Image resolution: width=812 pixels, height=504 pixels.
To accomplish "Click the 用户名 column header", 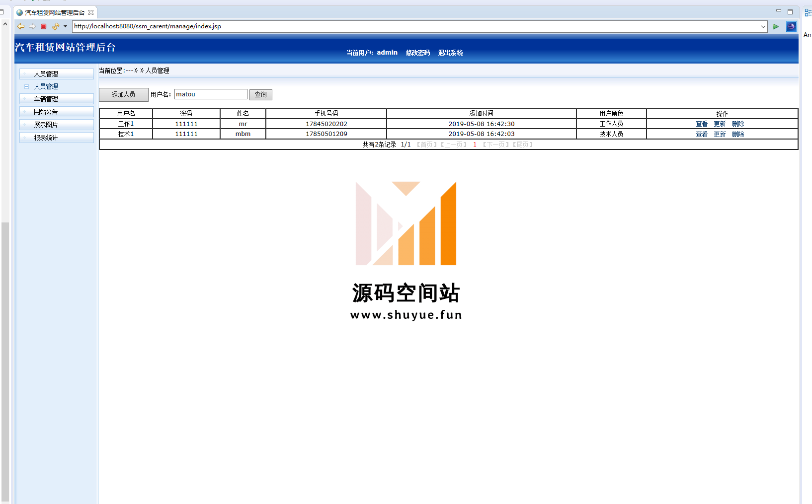I will pyautogui.click(x=126, y=114).
